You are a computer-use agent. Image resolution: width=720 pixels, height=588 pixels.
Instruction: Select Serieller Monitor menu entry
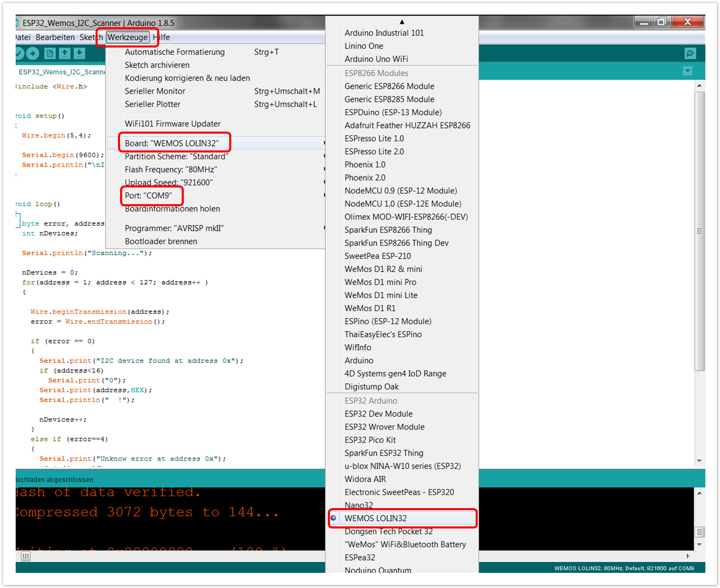(155, 91)
